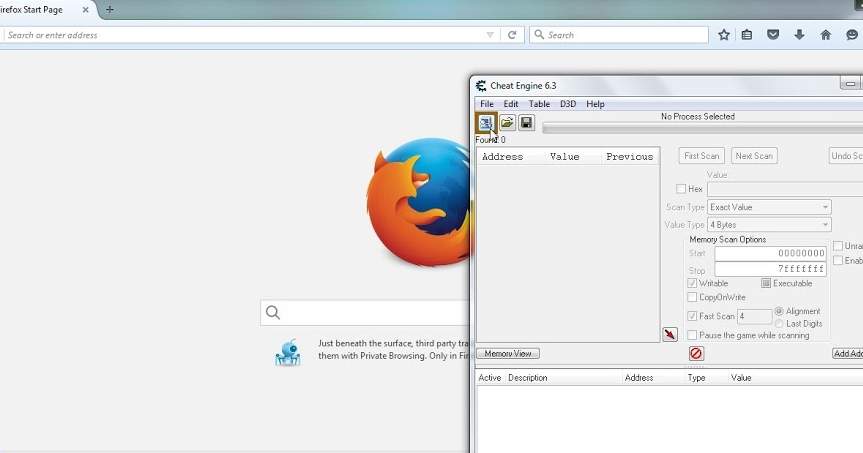Click the Firefox address bar
This screenshot has height=453, width=863.
[248, 35]
